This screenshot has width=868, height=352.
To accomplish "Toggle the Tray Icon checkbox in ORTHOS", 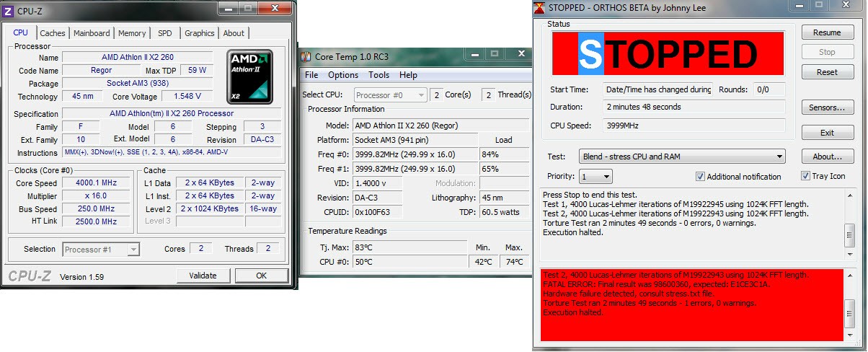I will click(805, 176).
